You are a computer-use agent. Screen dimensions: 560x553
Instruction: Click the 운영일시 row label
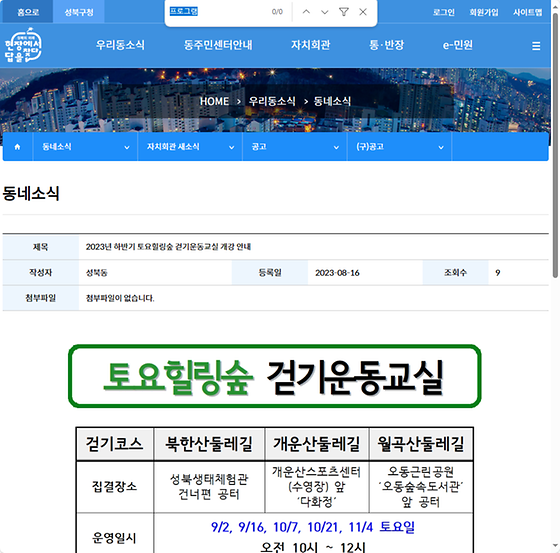point(115,538)
